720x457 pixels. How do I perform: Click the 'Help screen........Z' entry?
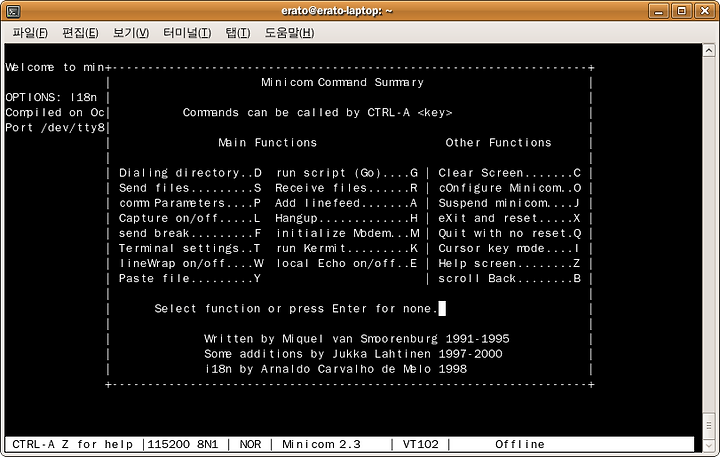[509, 264]
